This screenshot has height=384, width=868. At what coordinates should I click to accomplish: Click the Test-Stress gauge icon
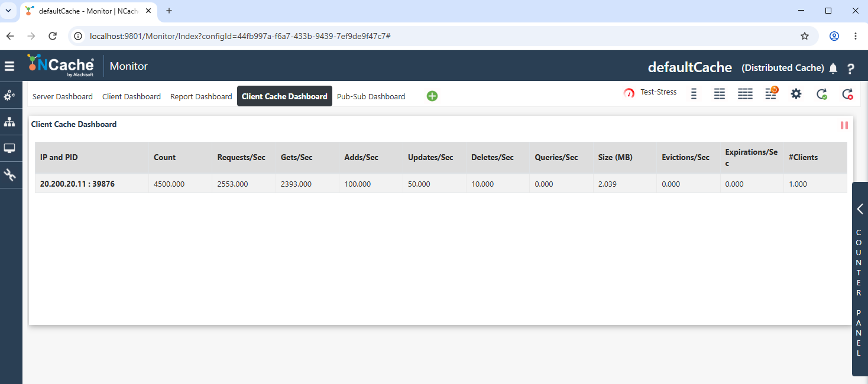(629, 93)
